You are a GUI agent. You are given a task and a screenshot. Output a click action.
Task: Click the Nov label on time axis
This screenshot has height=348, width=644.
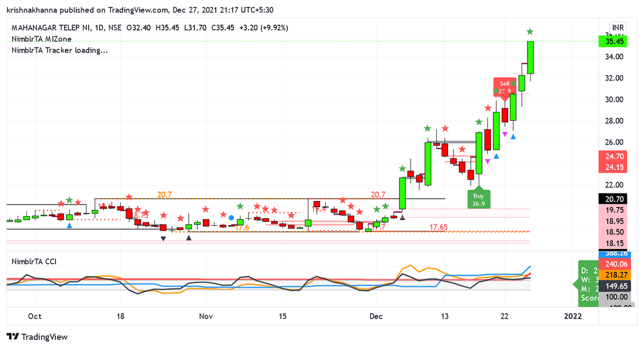tap(206, 316)
